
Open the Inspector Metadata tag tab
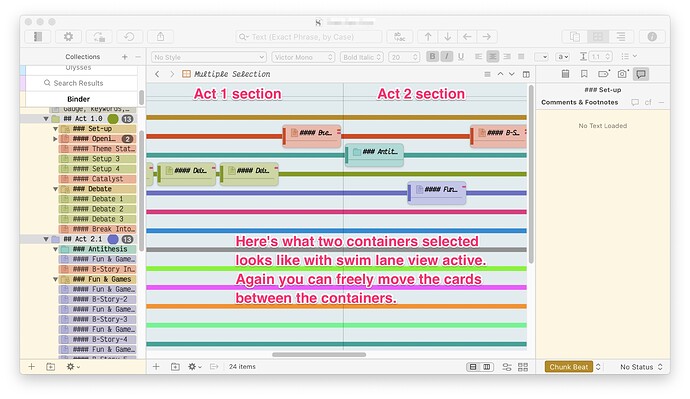pyautogui.click(x=603, y=74)
